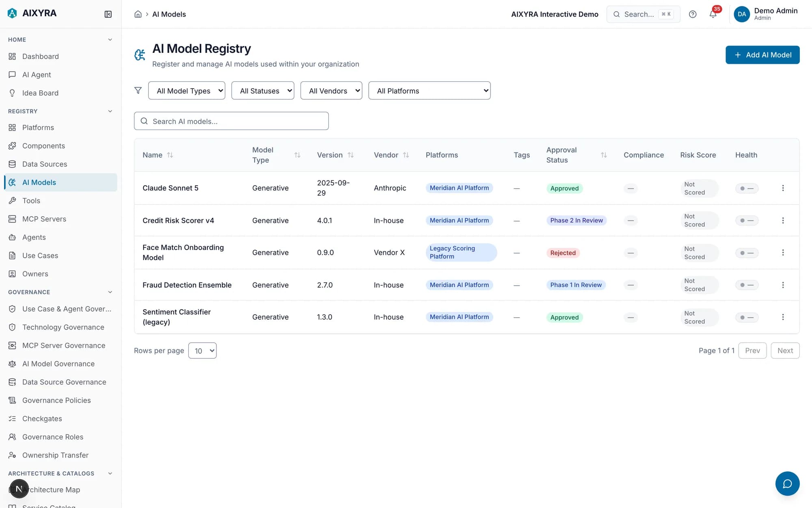Open MCP Servers in sidebar
This screenshot has height=508, width=812.
click(x=60, y=219)
